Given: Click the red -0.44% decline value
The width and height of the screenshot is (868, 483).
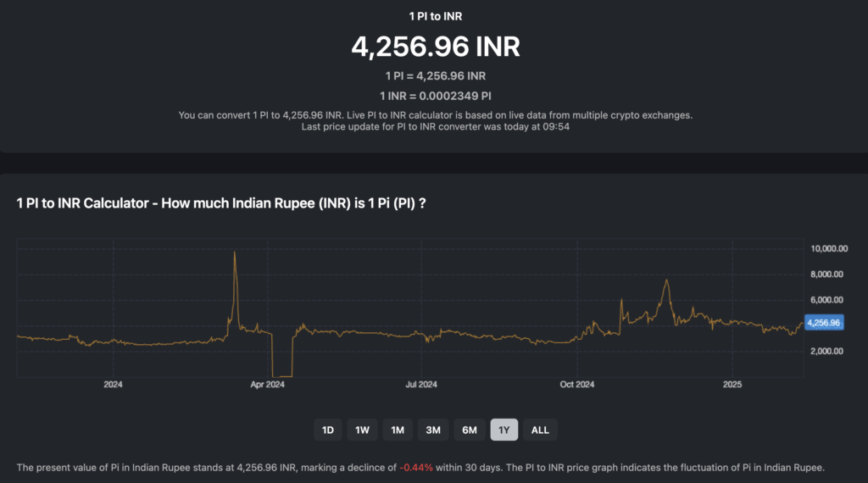Looking at the screenshot, I should pyautogui.click(x=416, y=468).
